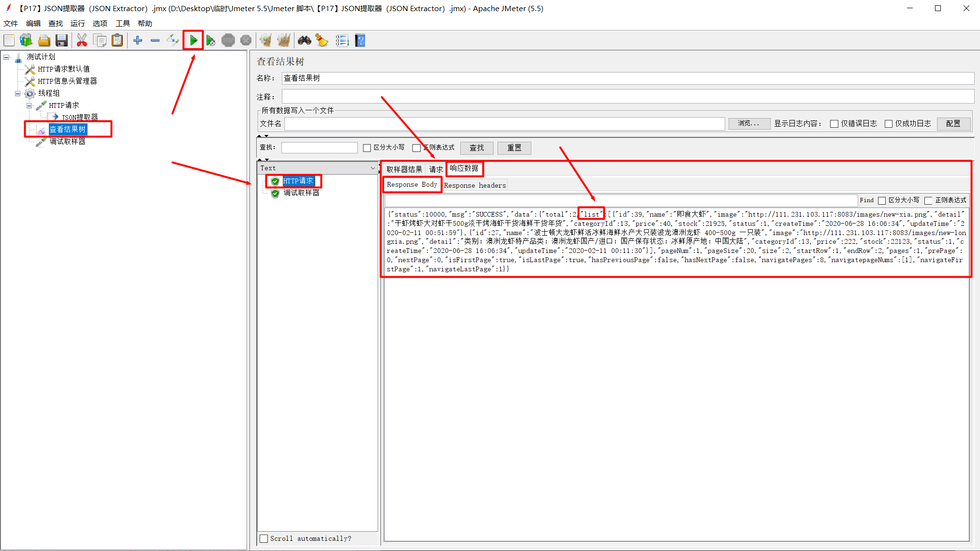Switch to the Response Body tab
Screen dimensions: 980x551
[412, 185]
